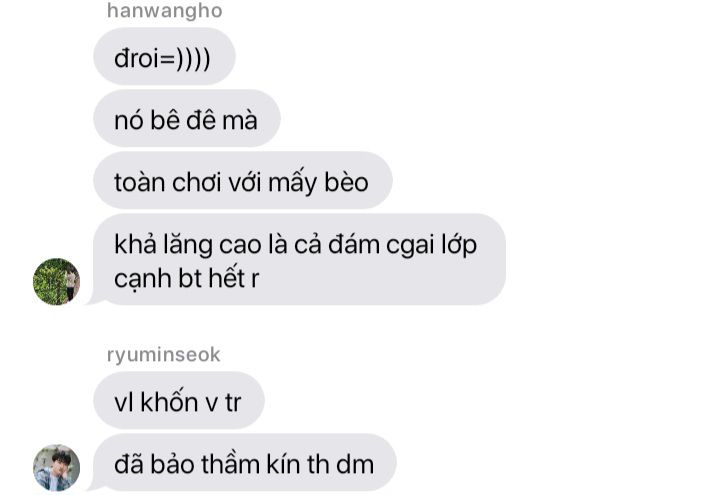720x495 pixels.
Task: Click the "=))))" emoticon in the first bubble
Action: click(x=186, y=59)
